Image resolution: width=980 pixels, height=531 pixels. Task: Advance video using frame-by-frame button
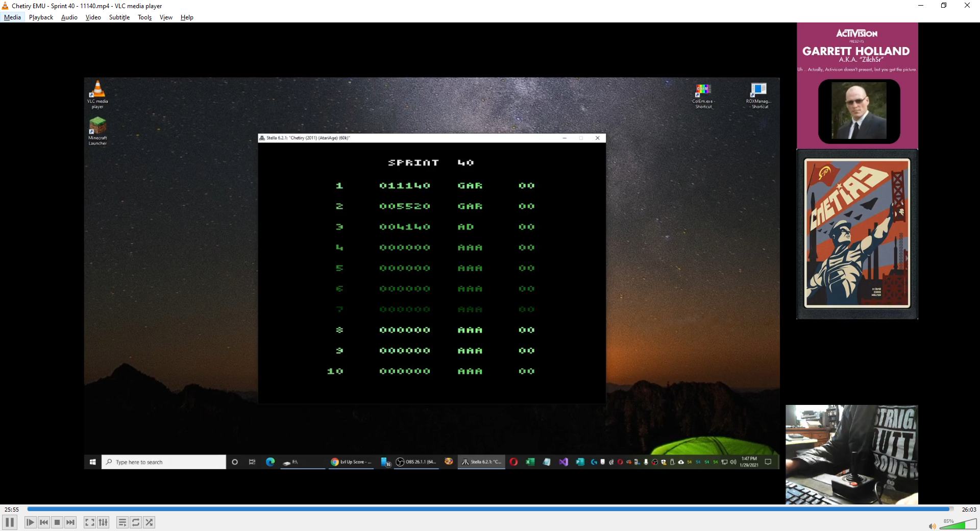tap(30, 522)
